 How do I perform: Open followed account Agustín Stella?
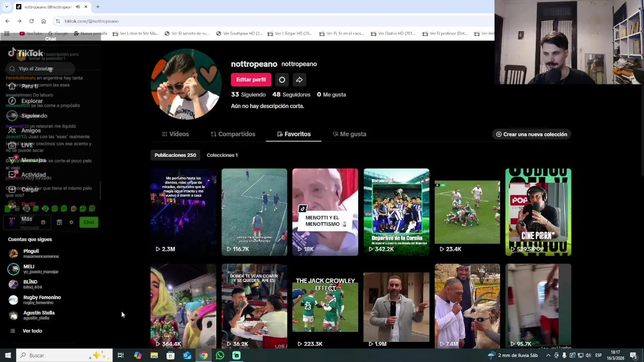(32, 315)
